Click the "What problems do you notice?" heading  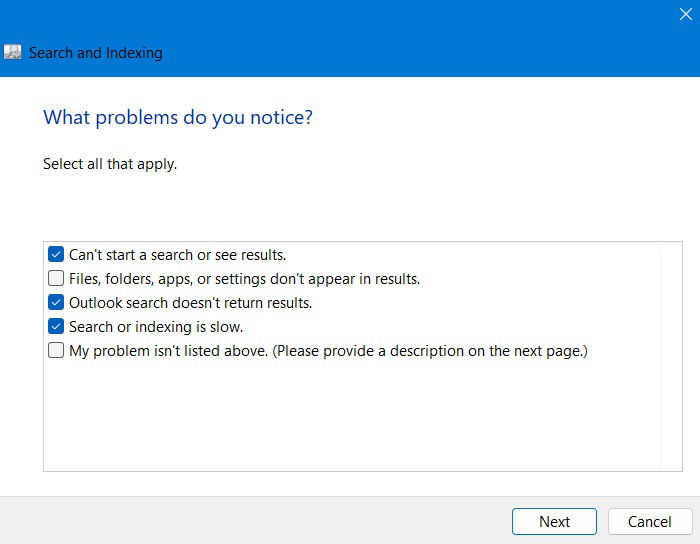point(178,118)
